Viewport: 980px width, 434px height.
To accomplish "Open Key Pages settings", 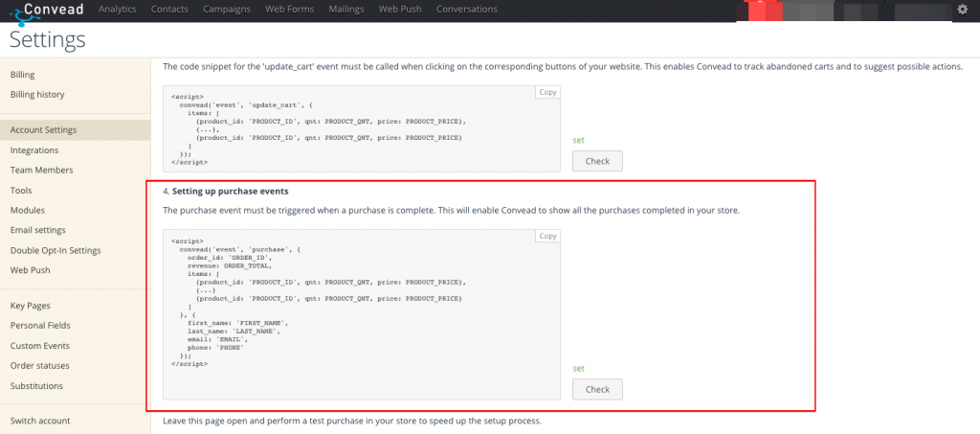I will (x=30, y=306).
